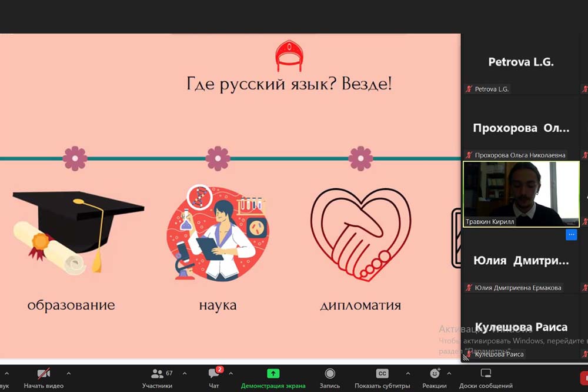Click the scientist illustration above наука
Image resolution: width=588 pixels, height=392 pixels.
(218, 233)
